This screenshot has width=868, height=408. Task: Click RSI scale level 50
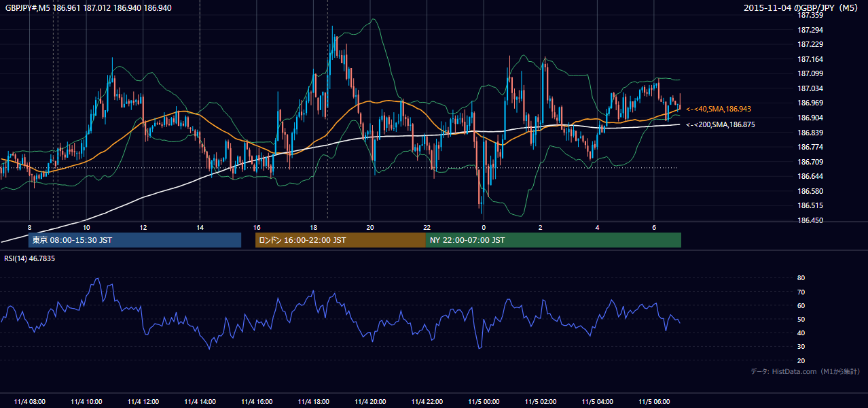pyautogui.click(x=801, y=319)
